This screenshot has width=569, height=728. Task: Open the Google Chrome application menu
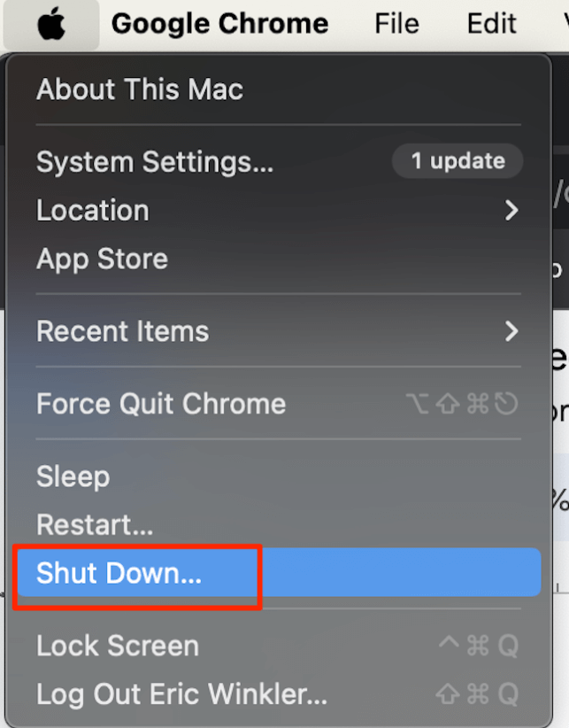(x=219, y=23)
